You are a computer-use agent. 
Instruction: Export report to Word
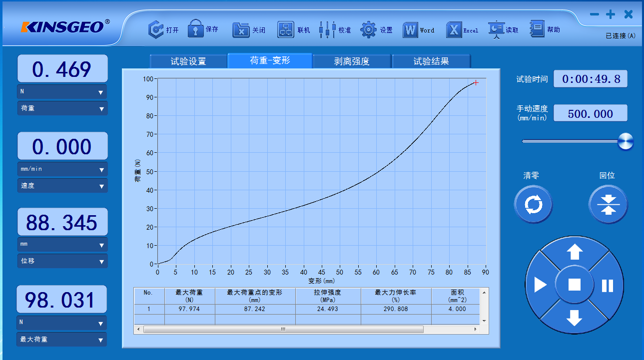410,30
